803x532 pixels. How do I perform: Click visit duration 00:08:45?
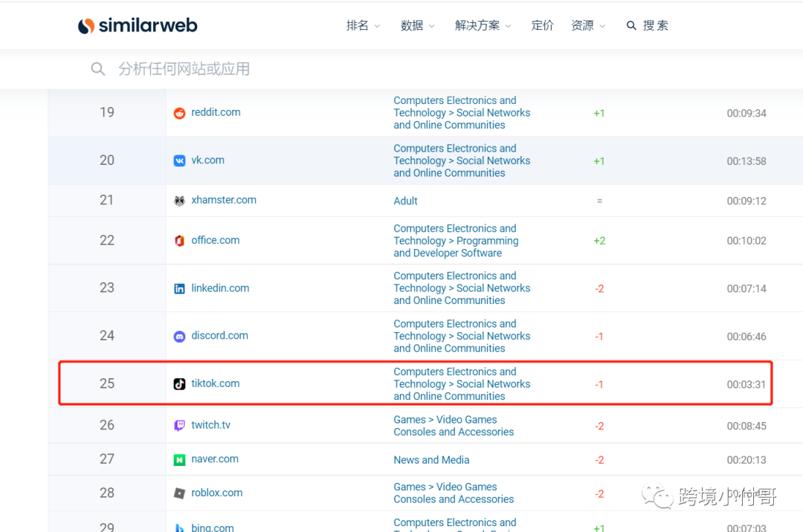pyautogui.click(x=746, y=426)
